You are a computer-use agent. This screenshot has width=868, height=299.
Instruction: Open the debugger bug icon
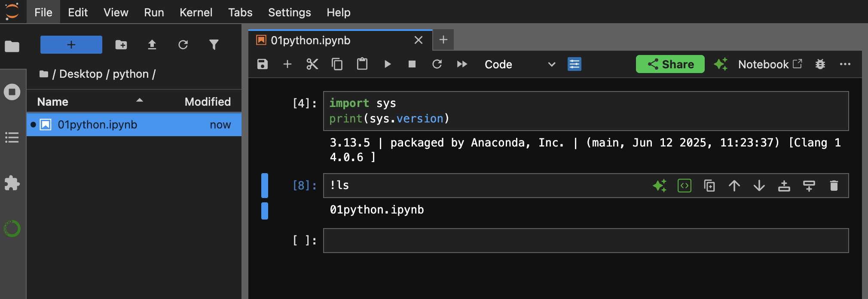820,64
